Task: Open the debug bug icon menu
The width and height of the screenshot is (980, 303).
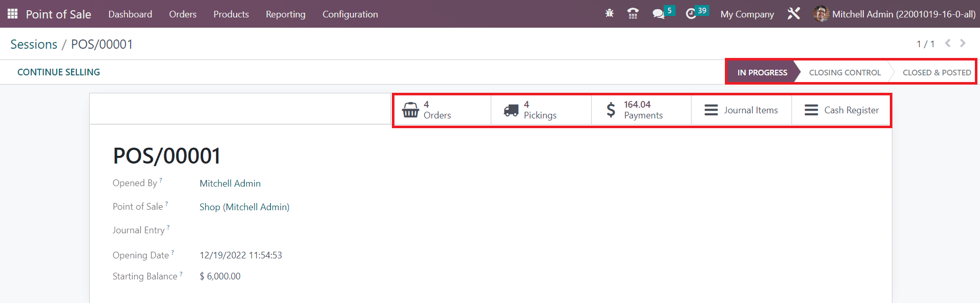Action: pos(609,13)
